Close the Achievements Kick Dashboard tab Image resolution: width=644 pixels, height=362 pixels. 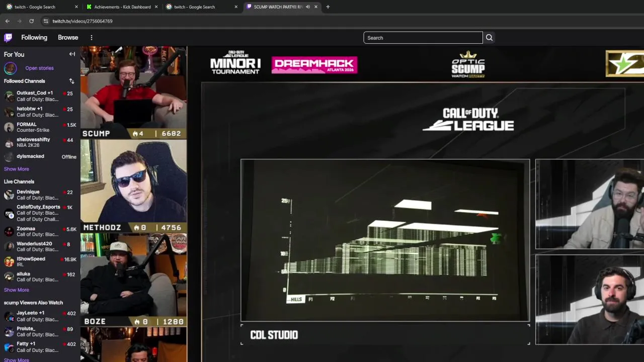click(x=156, y=7)
